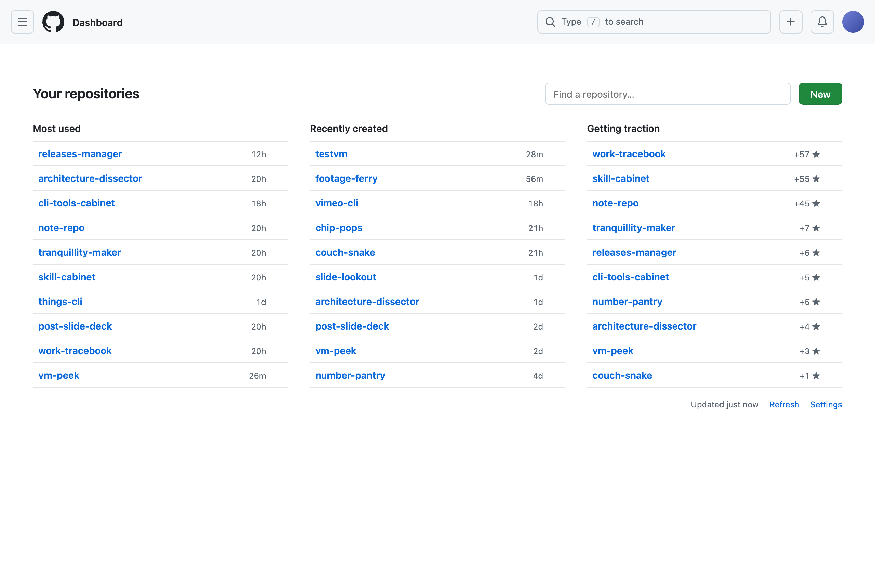Open architecture-dissector under Most used

click(90, 178)
